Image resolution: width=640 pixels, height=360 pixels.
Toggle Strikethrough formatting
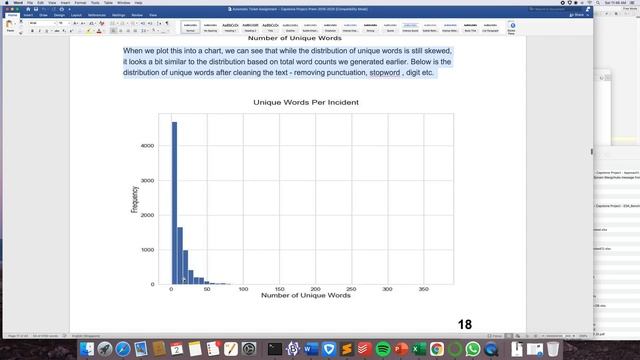click(x=57, y=31)
